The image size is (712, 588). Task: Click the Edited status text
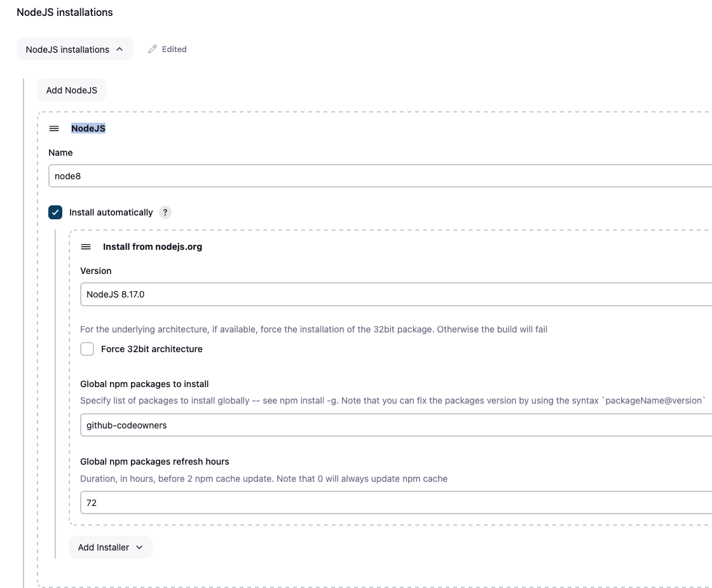174,50
